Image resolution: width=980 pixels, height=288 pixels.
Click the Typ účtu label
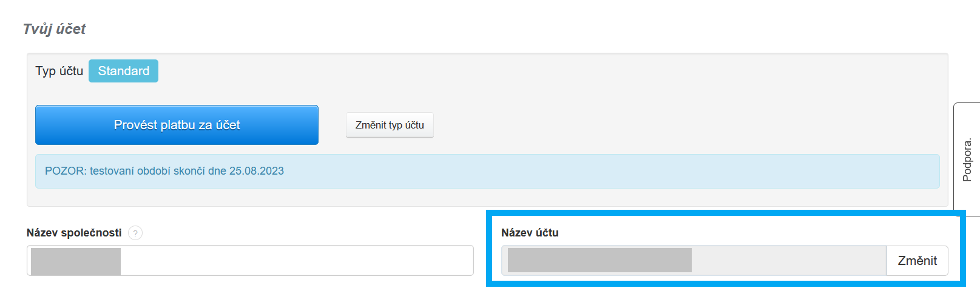(59, 71)
